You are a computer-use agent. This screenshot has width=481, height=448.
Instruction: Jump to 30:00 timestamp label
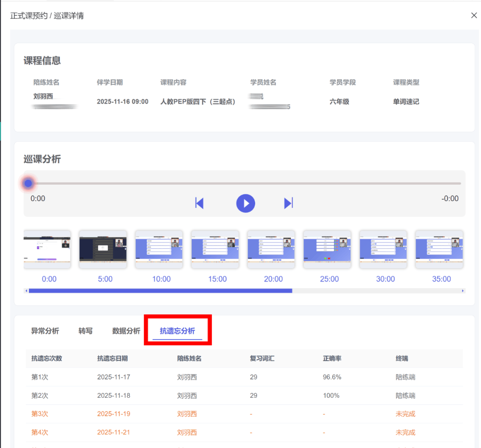(385, 279)
